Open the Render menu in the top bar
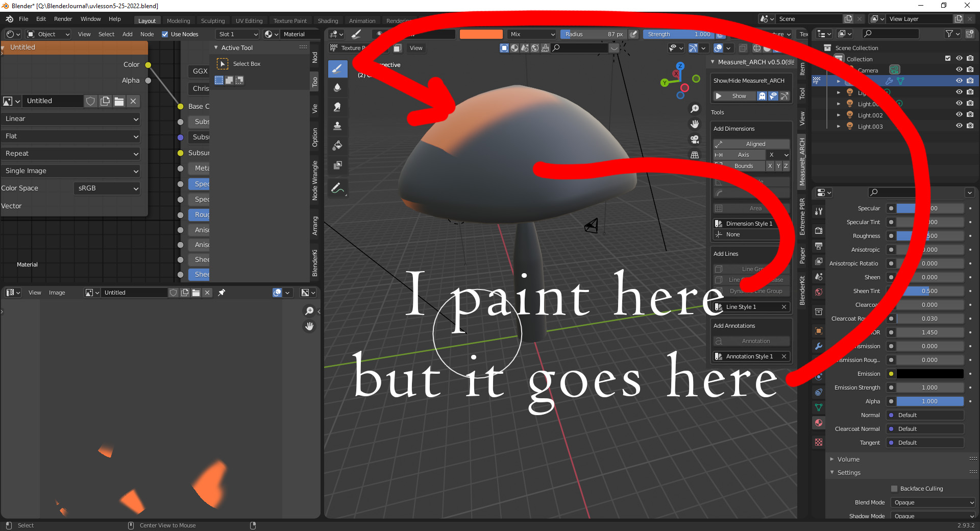The height and width of the screenshot is (531, 980). [x=63, y=19]
